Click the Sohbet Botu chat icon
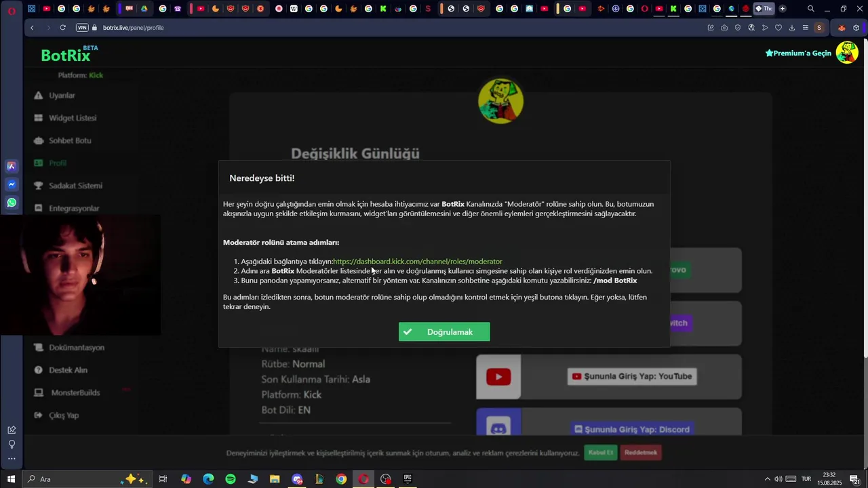 (39, 140)
